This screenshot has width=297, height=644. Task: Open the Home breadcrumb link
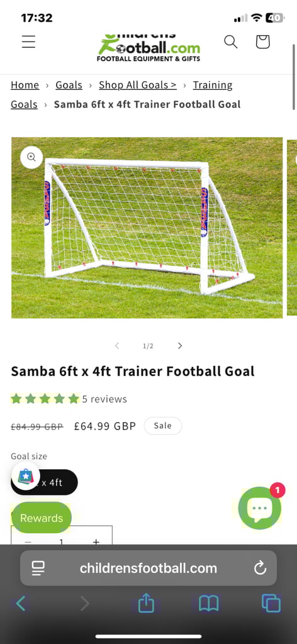click(25, 85)
